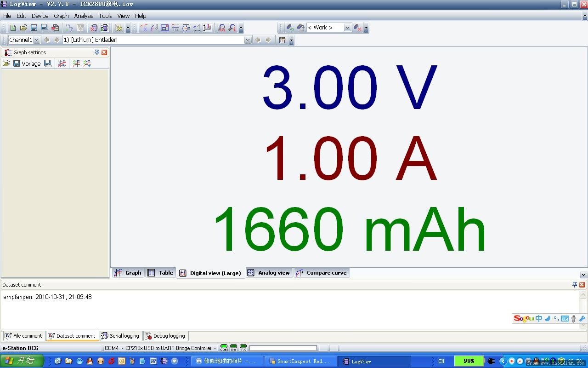Open the < Work > layout dropdown
Screen dimensions: 588x368
pos(347,28)
